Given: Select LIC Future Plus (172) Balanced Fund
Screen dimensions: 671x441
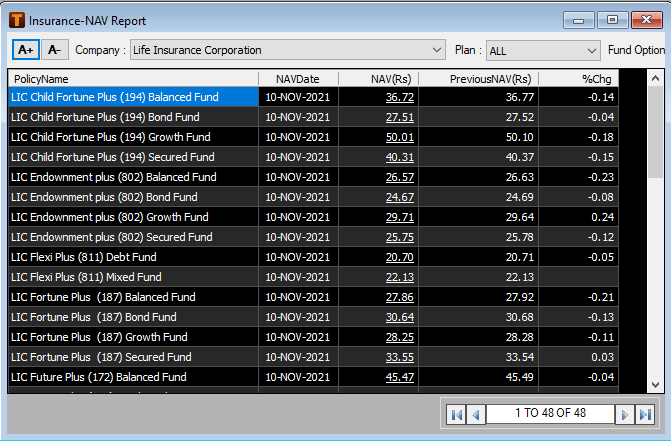Looking at the screenshot, I should tap(133, 377).
